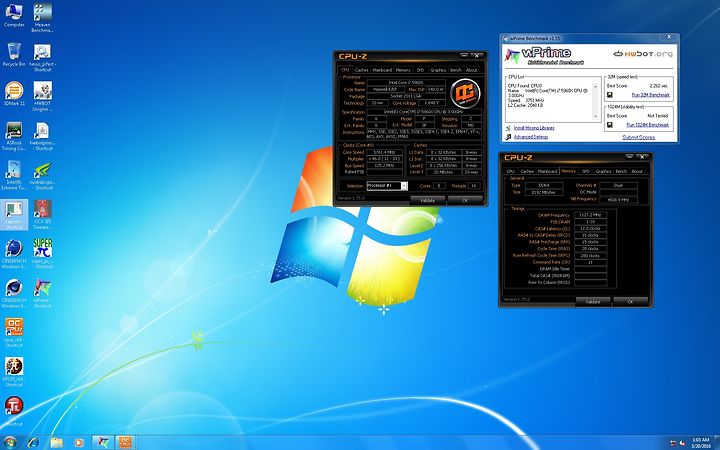Switch to CPU tab in Memory window
The width and height of the screenshot is (720, 450).
(511, 171)
